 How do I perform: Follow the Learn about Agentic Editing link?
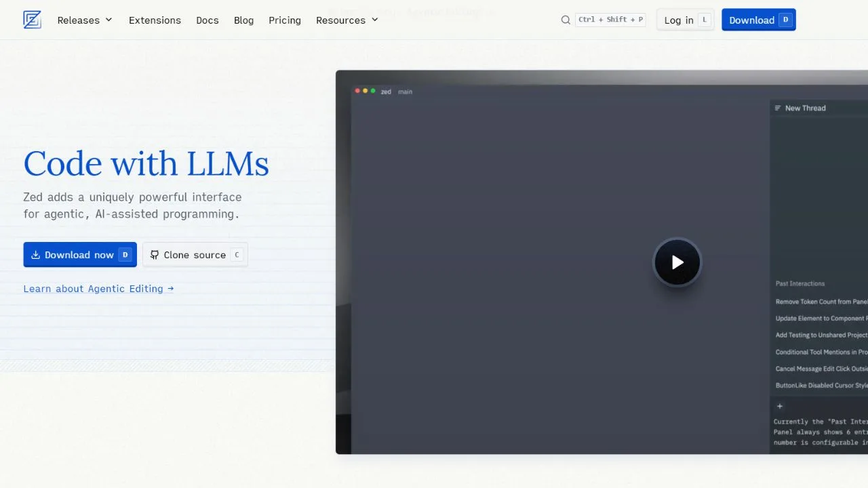coord(99,289)
